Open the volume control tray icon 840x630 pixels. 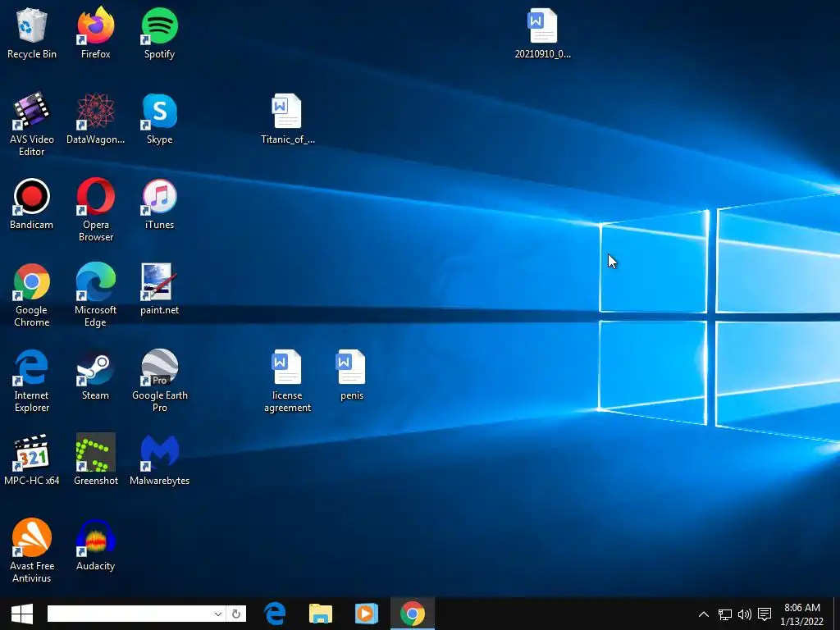(x=745, y=614)
